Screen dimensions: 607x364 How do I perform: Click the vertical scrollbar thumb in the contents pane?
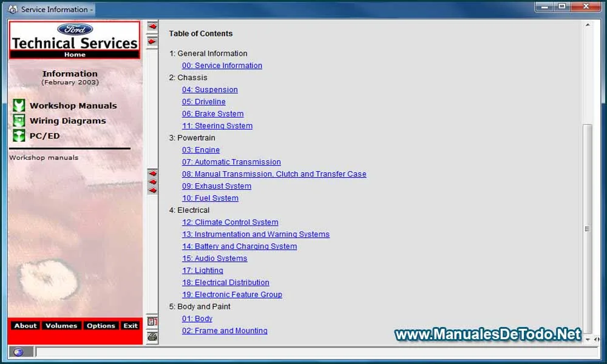587,229
